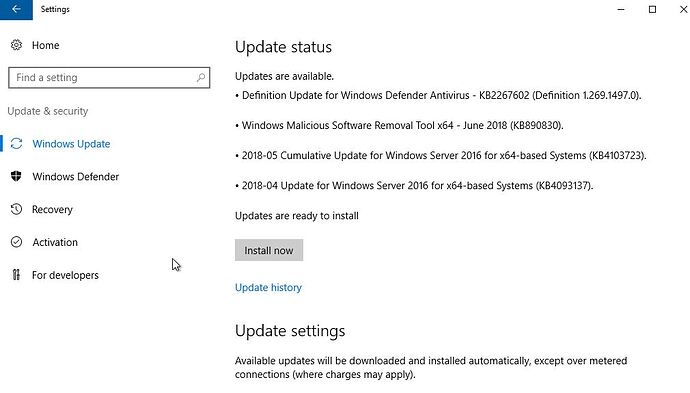Click the Windows Defender shield icon
This screenshot has height=393, width=690.
(16, 176)
